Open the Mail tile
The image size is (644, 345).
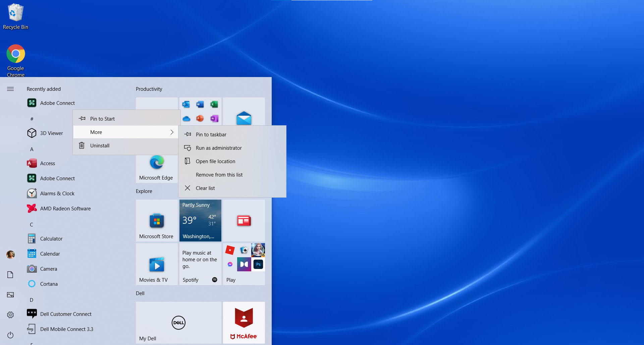coord(244,112)
